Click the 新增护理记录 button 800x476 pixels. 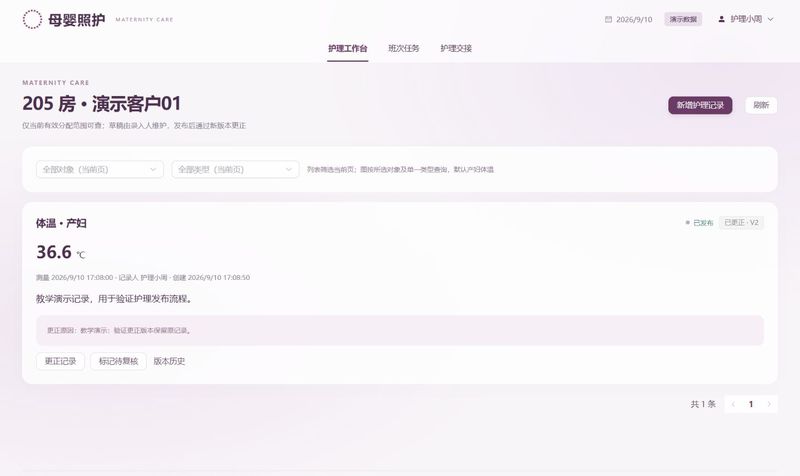pos(700,105)
